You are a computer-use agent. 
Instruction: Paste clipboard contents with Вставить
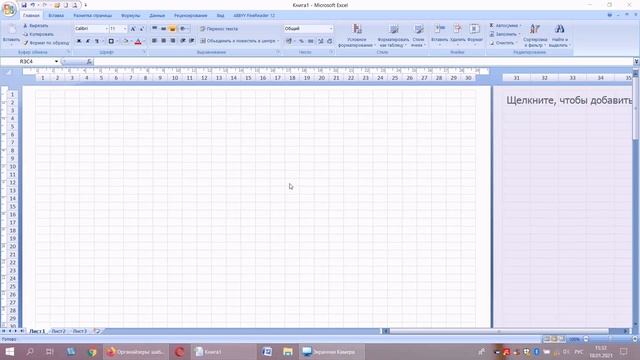click(11, 34)
